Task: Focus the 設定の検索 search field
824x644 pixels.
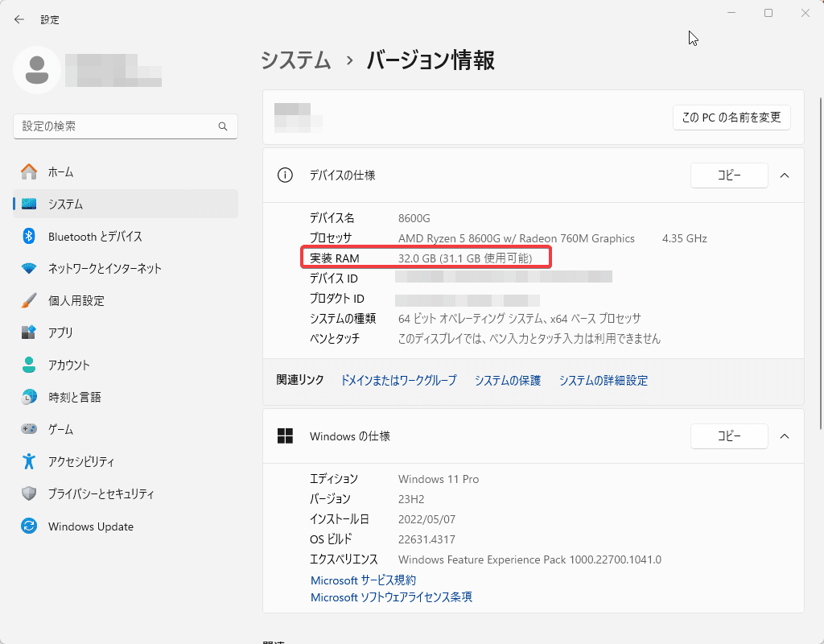Action: [126, 126]
